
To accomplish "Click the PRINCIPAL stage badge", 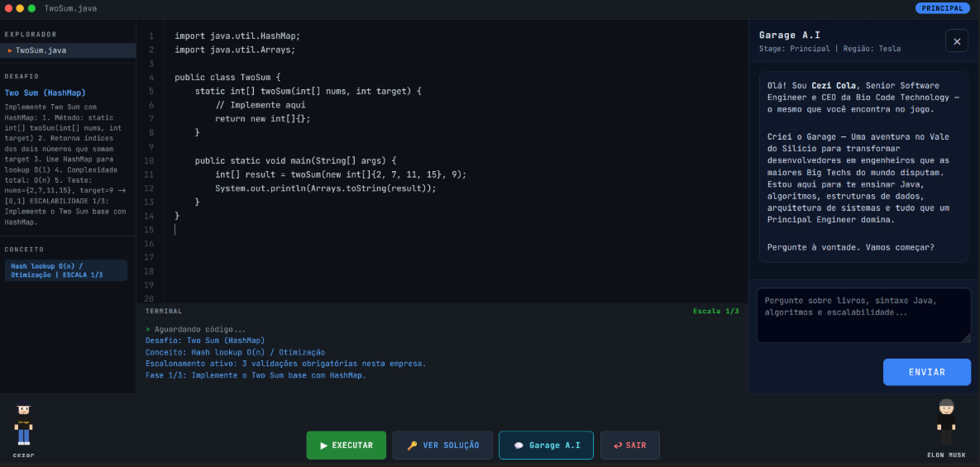I will coord(942,8).
